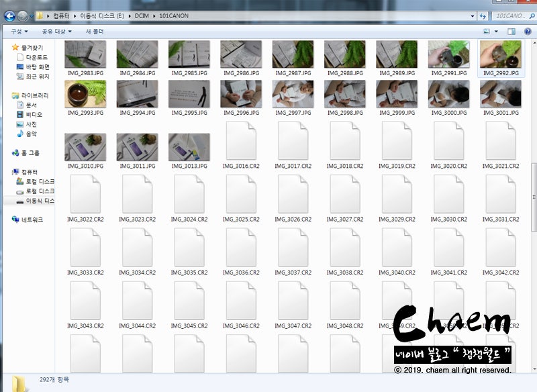Click the Help question mark icon
This screenshot has height=392, width=537.
coord(527,32)
